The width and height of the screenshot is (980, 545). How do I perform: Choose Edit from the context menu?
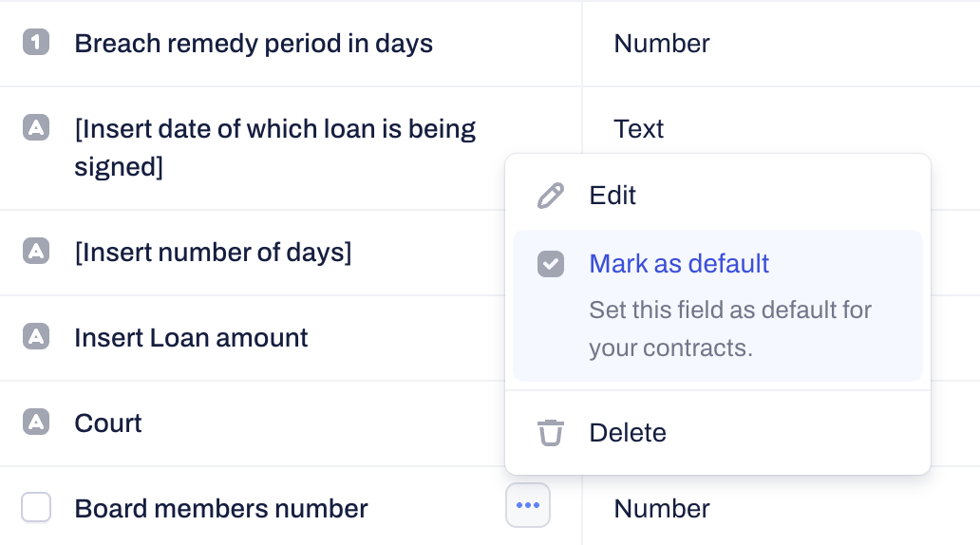[x=612, y=196]
